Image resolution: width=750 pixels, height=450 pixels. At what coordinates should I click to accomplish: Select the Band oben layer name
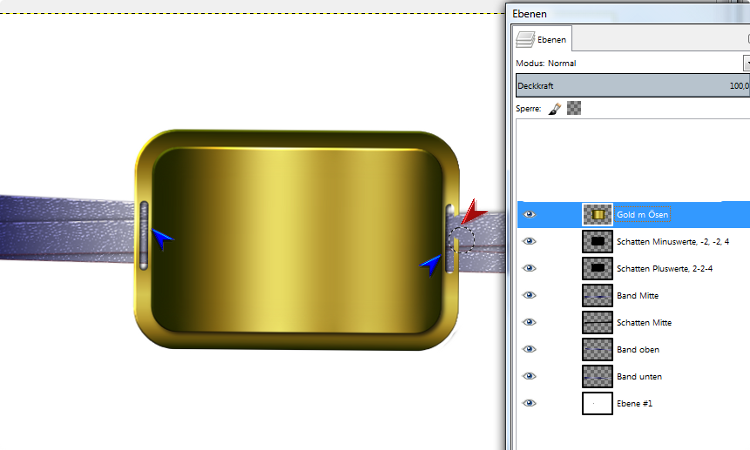638,349
